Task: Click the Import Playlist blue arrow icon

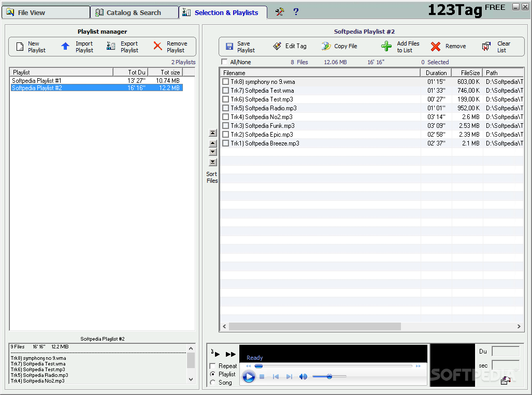Action: 65,46
